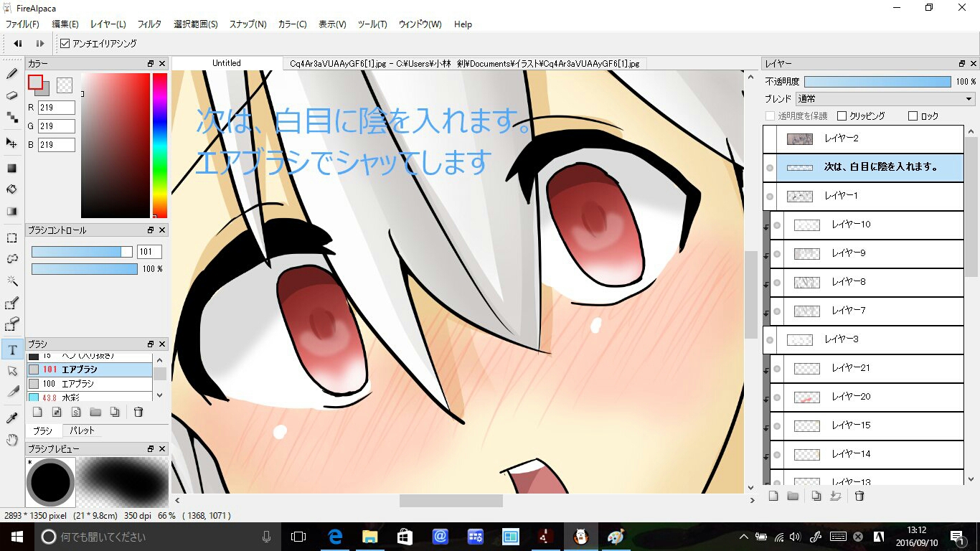Click the delete layer trash icon
This screenshot has height=551, width=980.
859,496
